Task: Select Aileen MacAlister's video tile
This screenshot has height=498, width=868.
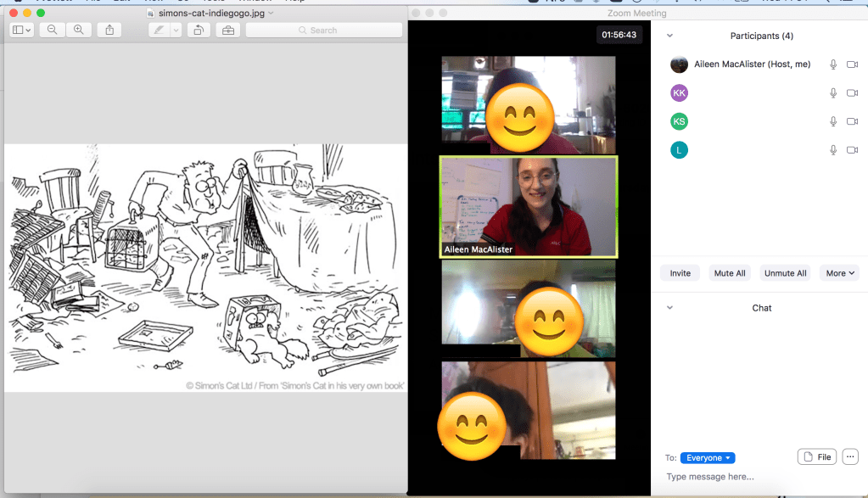Action: click(x=529, y=206)
